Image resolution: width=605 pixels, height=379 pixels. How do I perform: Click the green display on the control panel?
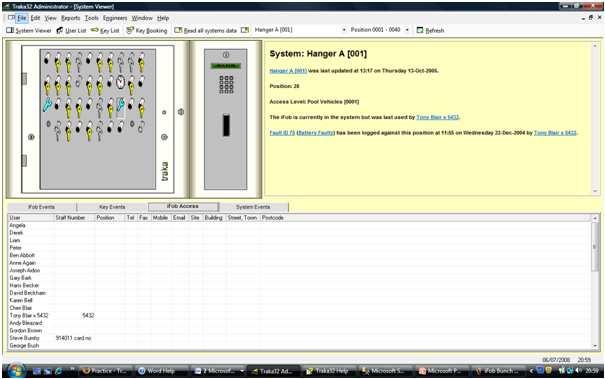pos(226,66)
